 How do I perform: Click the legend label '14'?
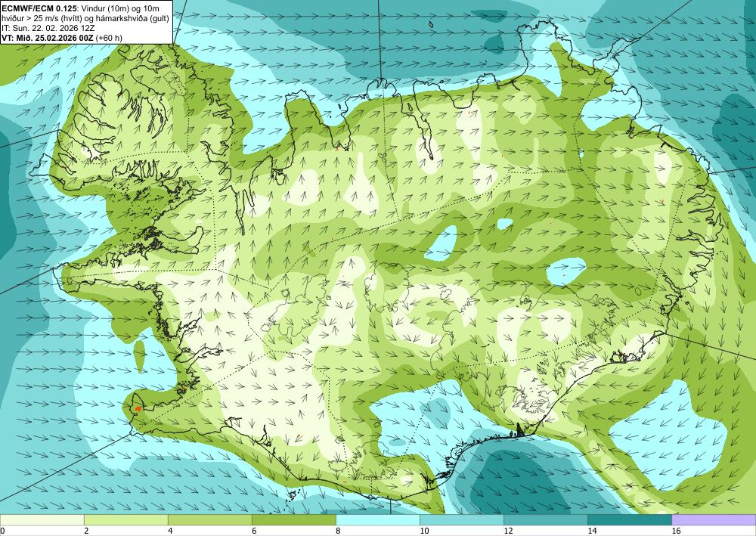click(x=592, y=531)
